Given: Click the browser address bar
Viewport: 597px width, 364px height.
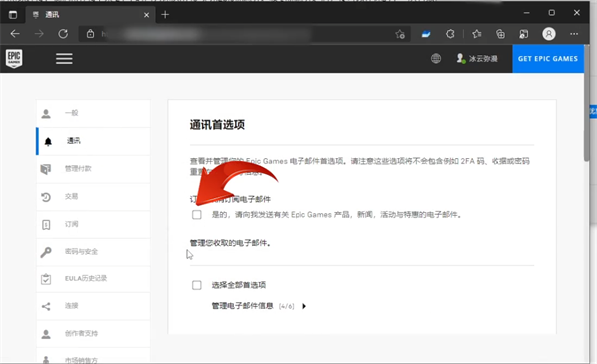Looking at the screenshot, I should tap(244, 34).
